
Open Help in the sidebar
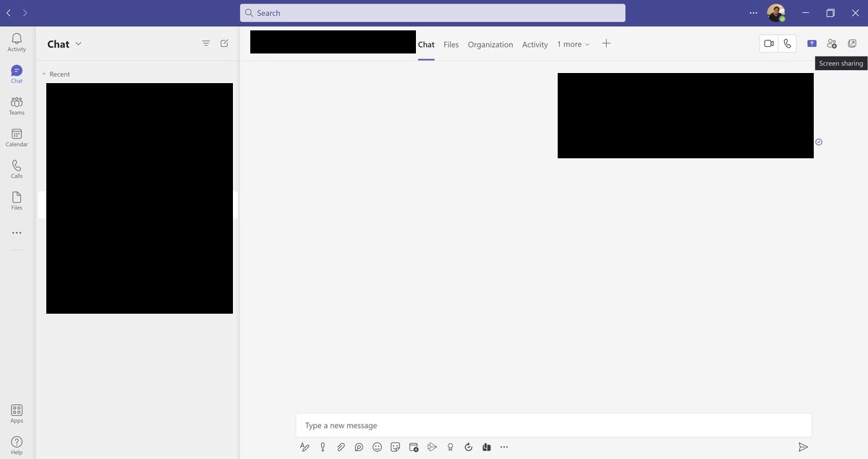(x=17, y=445)
